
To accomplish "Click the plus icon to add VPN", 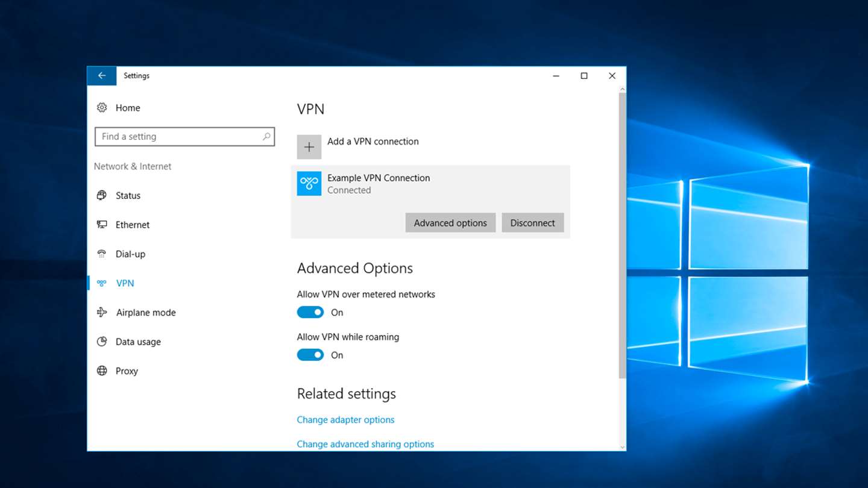I will 309,147.
